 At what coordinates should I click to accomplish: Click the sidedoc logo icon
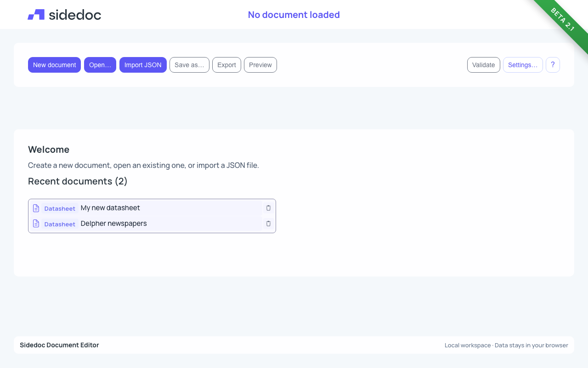(36, 15)
